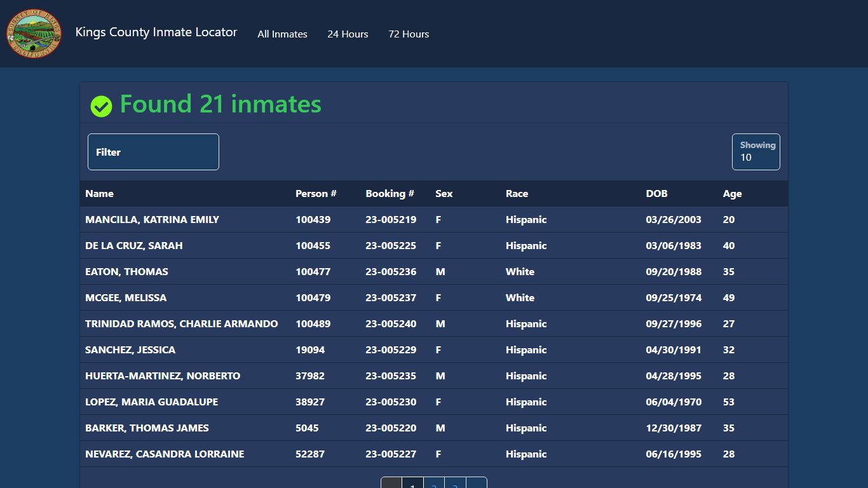Click person number 19094
This screenshot has height=488, width=868.
point(310,350)
